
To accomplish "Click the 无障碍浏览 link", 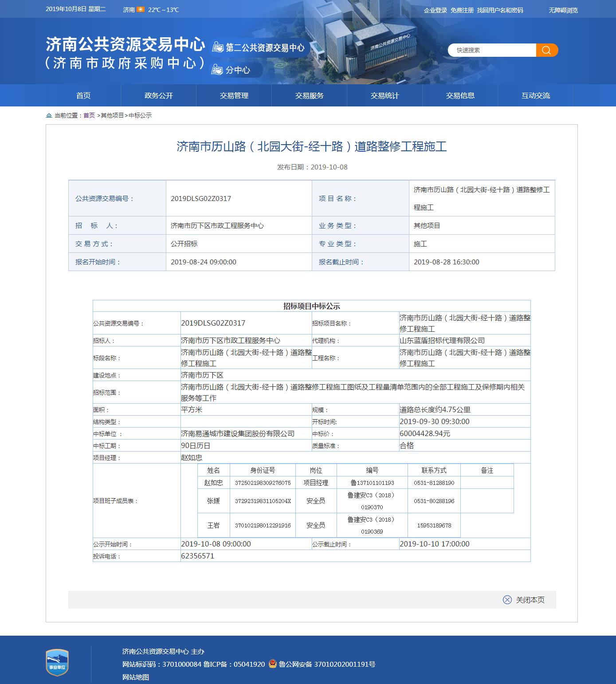I will [563, 10].
